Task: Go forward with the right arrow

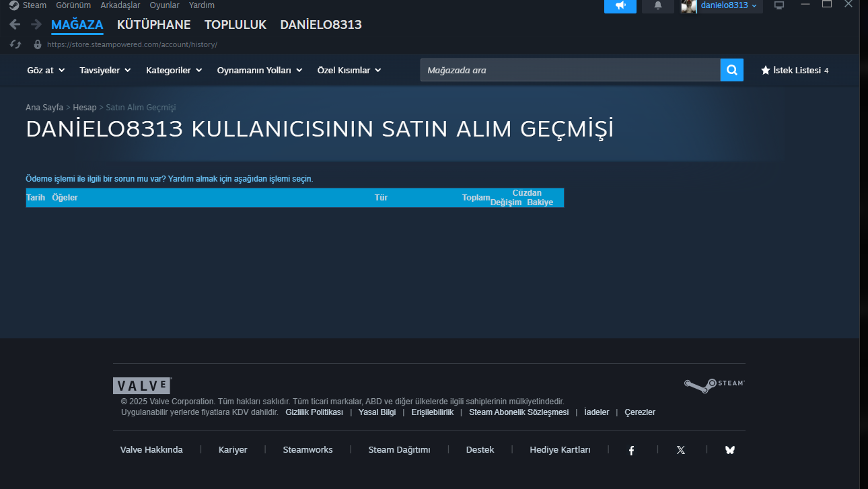Action: [x=36, y=25]
